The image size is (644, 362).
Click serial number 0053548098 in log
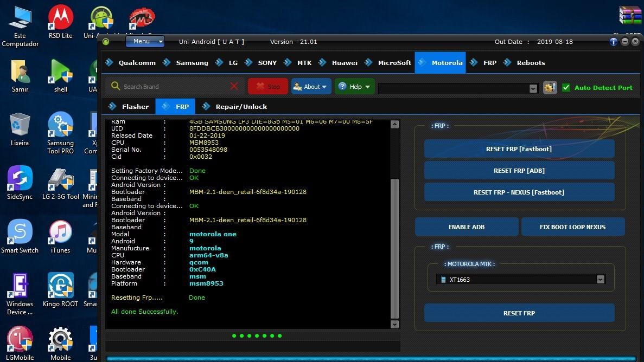coord(208,150)
